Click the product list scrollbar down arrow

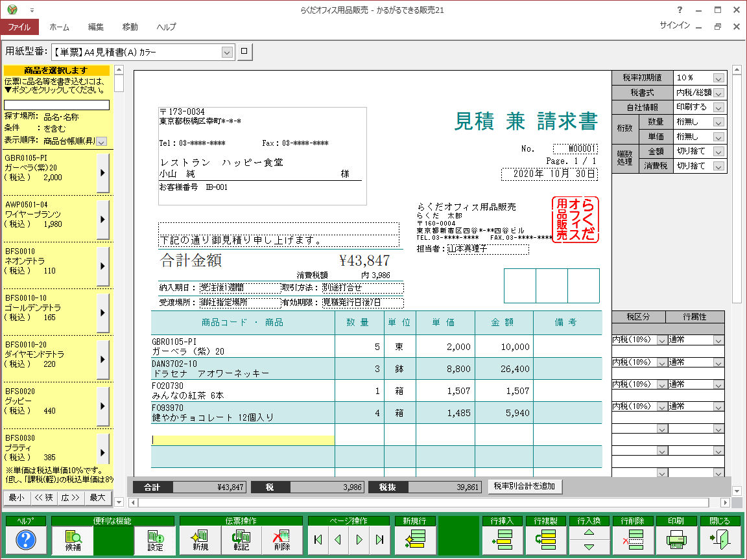119,502
